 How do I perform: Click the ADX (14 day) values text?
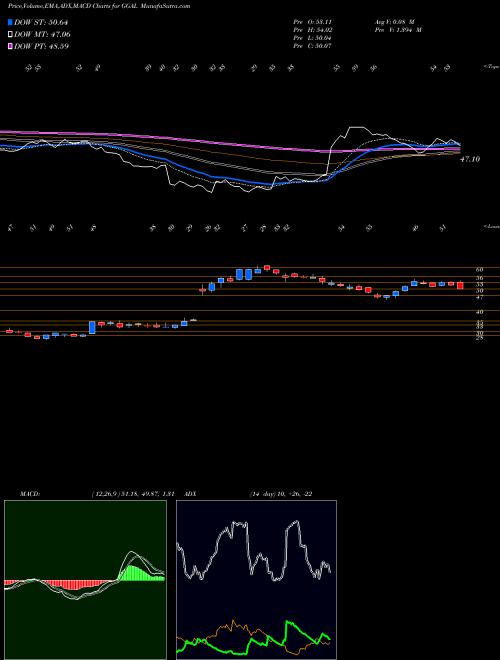click(x=281, y=494)
